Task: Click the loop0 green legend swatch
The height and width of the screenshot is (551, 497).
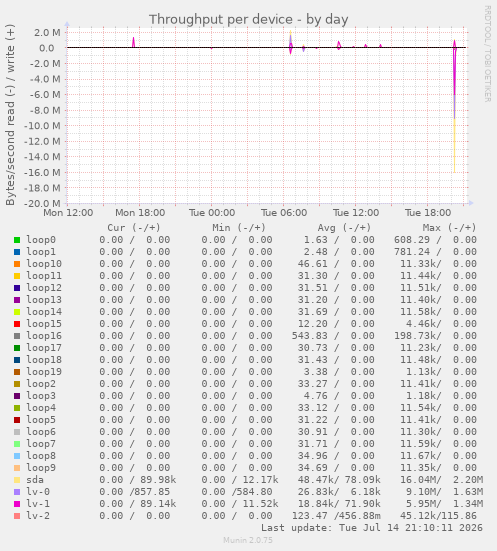Action: (17, 240)
